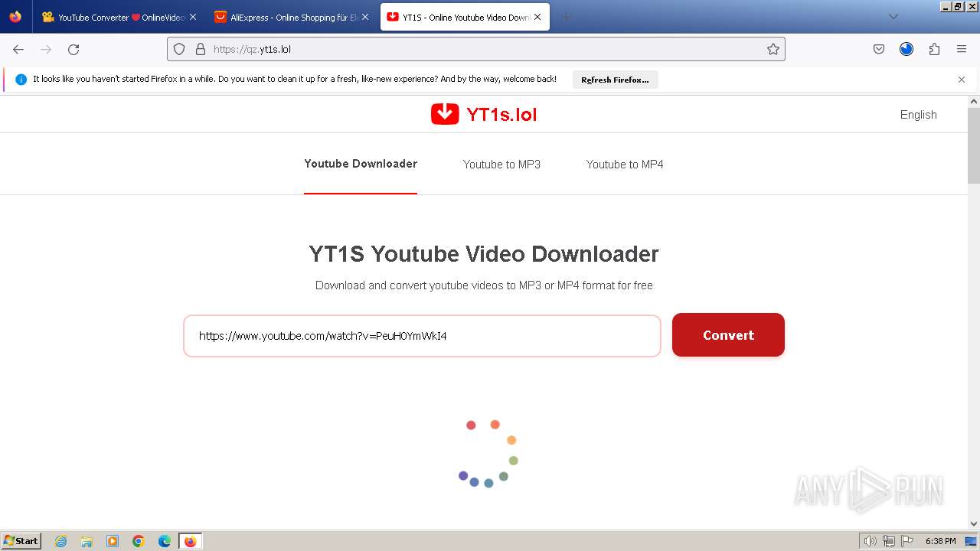980x551 pixels.
Task: Open network tray icon
Action: tap(888, 541)
